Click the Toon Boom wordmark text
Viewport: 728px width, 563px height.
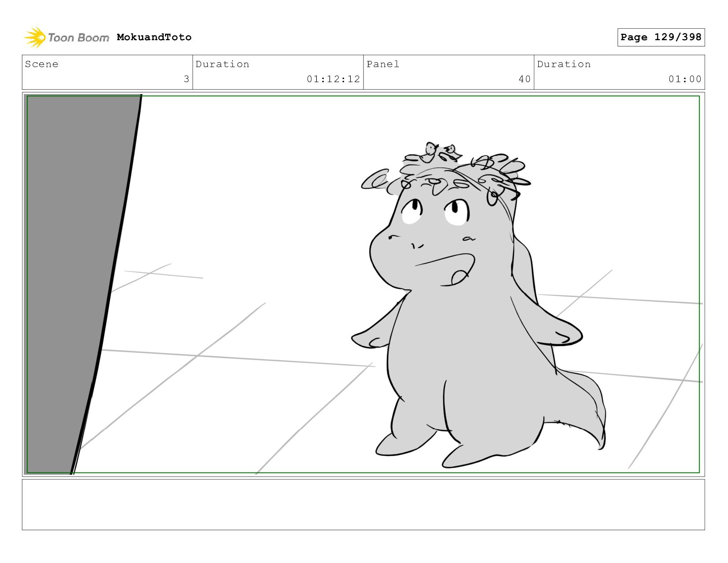(79, 38)
